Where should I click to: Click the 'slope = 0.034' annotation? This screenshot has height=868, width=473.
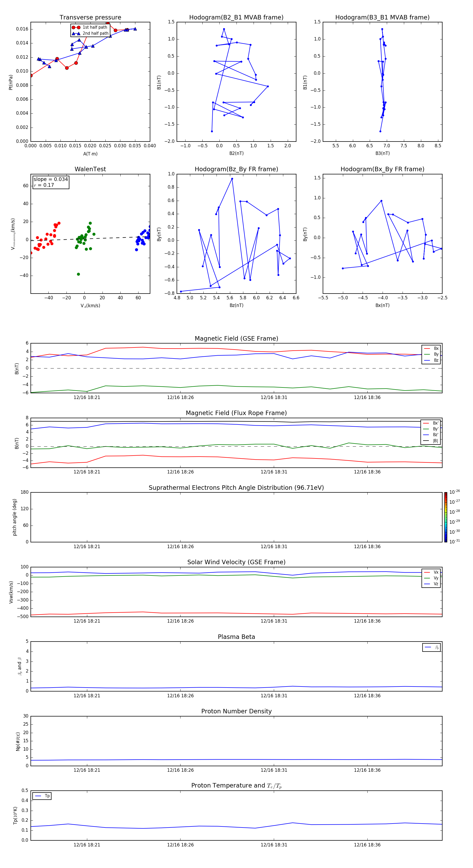pyautogui.click(x=51, y=179)
